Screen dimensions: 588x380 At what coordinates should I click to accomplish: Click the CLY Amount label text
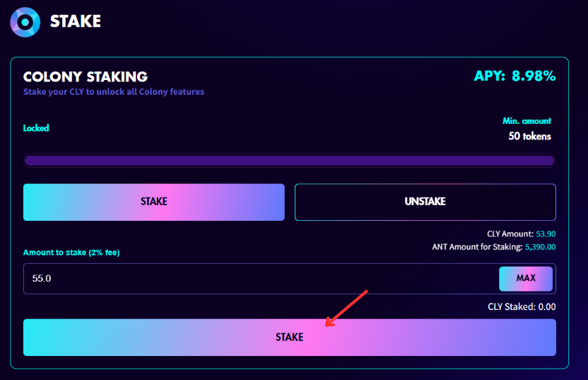[x=510, y=234]
